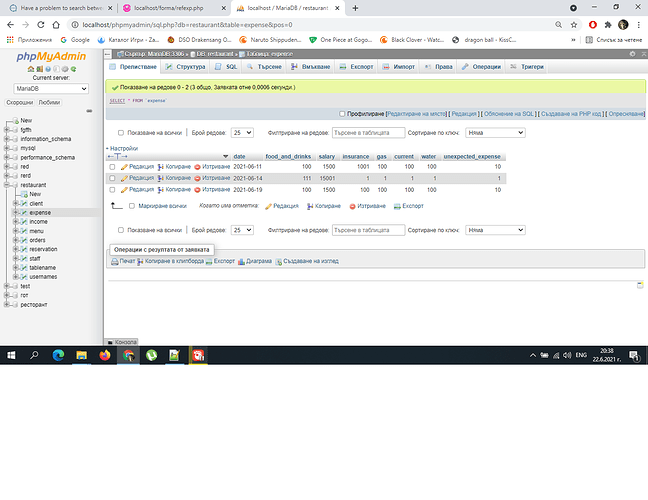The height and width of the screenshot is (500, 648).
Task: Open the Конзола console bar
Action: click(121, 342)
